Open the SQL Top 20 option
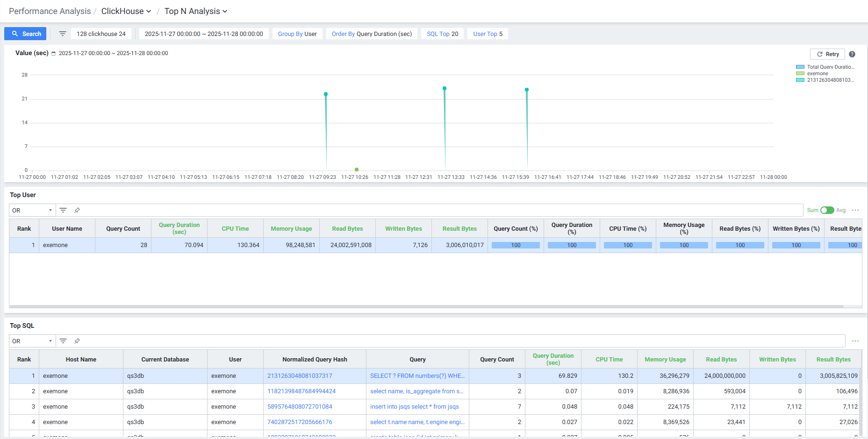This screenshot has width=868, height=439. click(442, 34)
